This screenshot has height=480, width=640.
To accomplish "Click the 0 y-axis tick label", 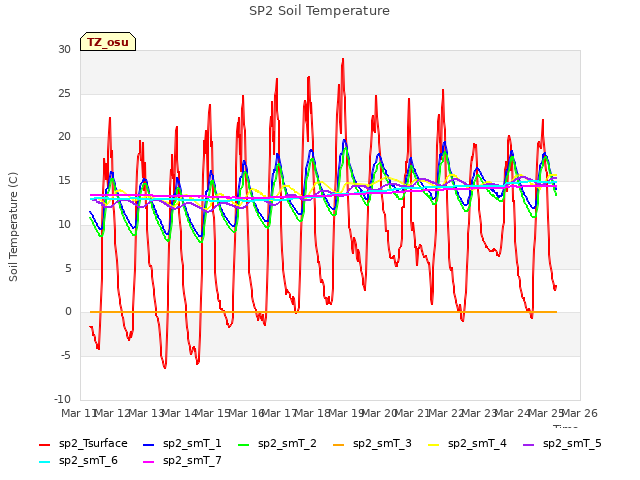I will [68, 312].
